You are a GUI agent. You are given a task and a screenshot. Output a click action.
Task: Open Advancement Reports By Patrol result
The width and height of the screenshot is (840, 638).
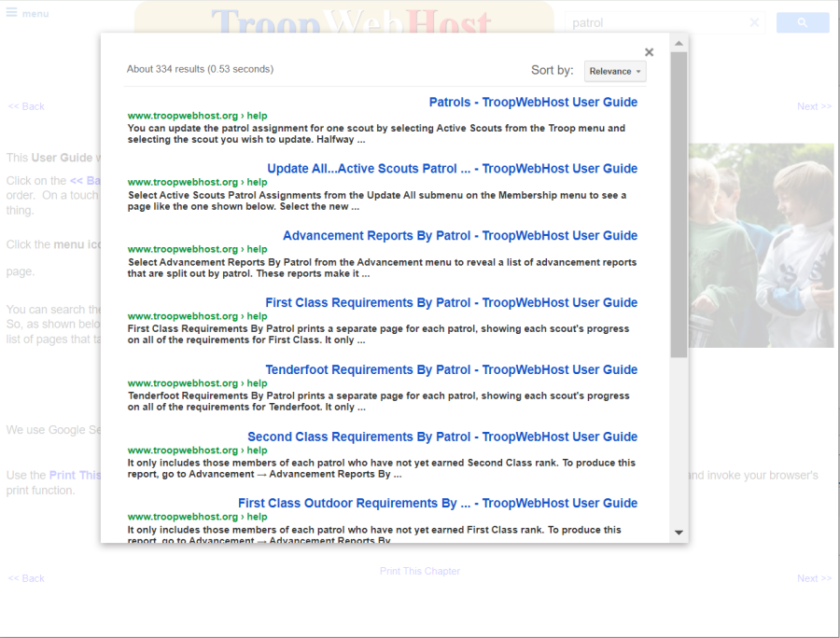(460, 235)
